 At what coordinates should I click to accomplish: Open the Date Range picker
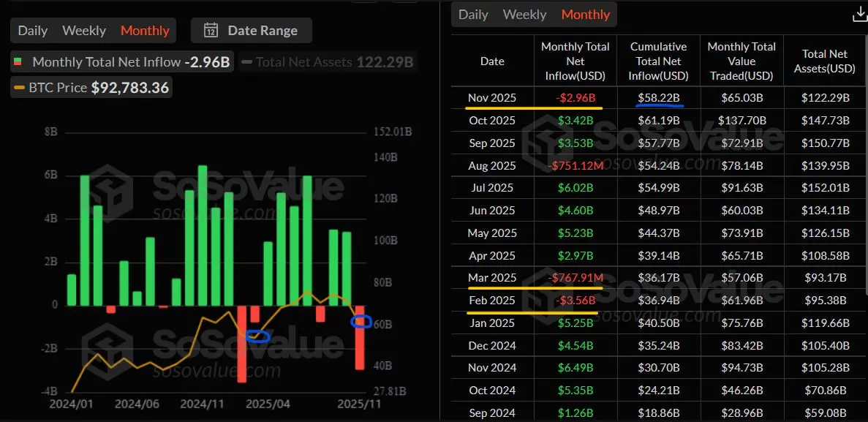(252, 31)
